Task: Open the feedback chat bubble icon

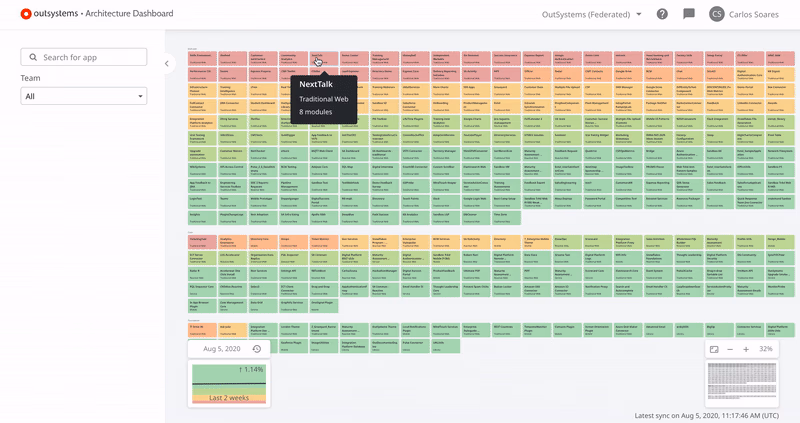Action: [689, 14]
